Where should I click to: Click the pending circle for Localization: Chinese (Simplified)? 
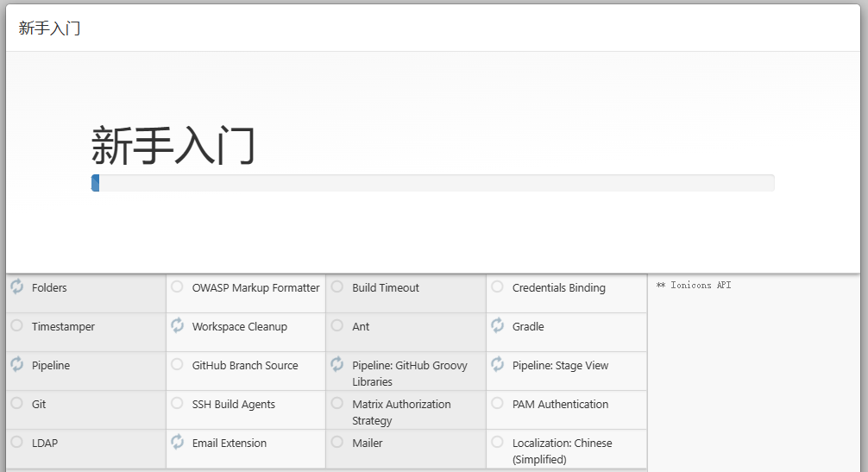click(x=498, y=442)
